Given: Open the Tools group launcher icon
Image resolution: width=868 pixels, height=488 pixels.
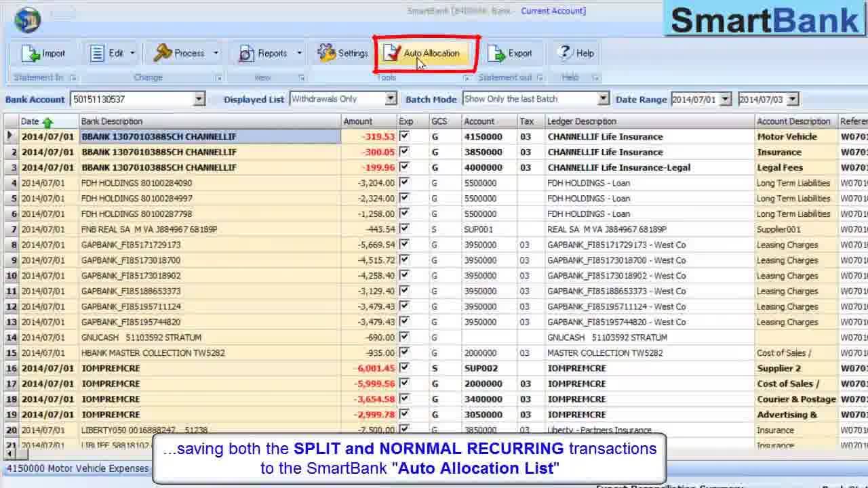Looking at the screenshot, I should (x=466, y=78).
